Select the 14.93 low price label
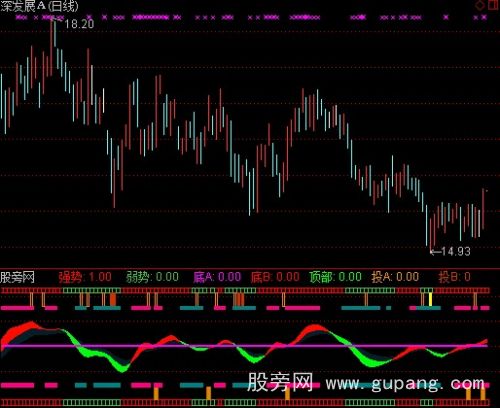 (456, 251)
